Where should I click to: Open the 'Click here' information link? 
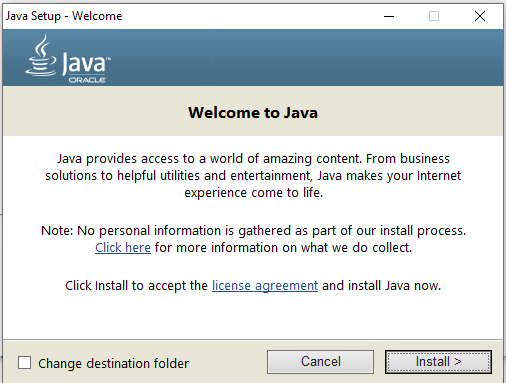coord(123,248)
